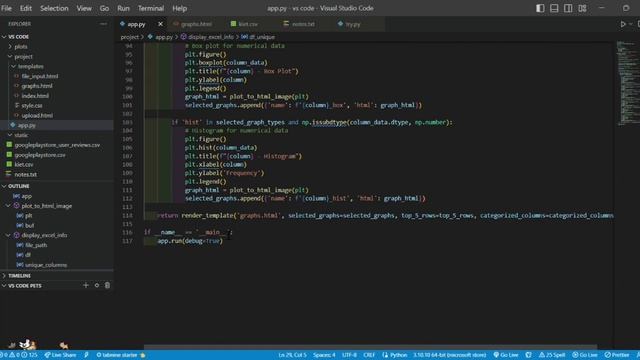Switch to the notes.txt editor tab

click(303, 24)
